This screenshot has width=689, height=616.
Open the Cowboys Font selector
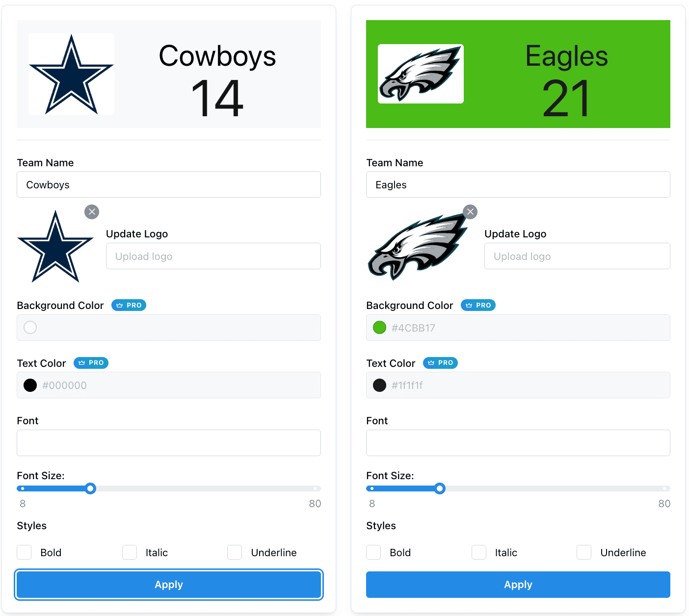(x=169, y=443)
